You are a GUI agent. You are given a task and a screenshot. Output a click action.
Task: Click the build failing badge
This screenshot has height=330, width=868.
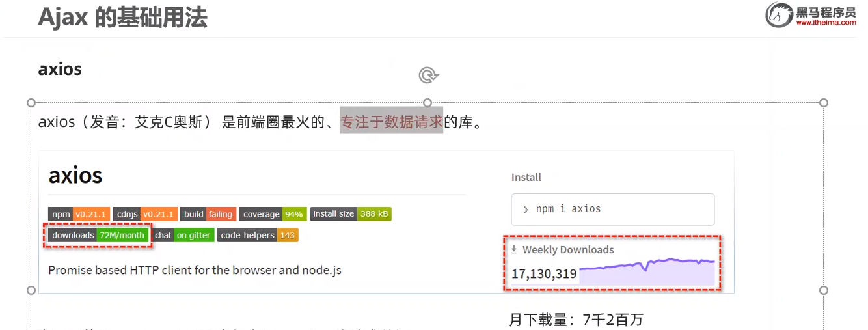click(x=208, y=214)
